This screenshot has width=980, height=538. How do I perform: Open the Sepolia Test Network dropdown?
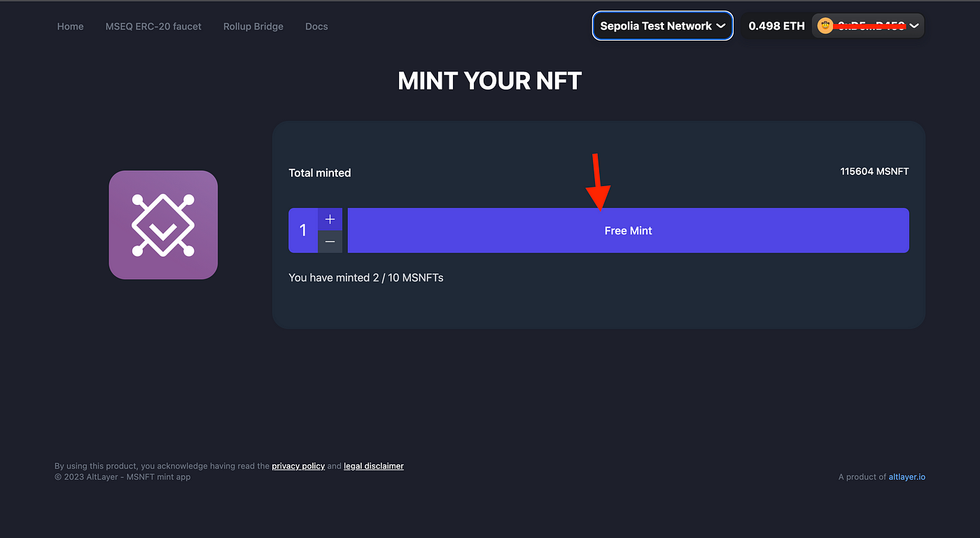coord(663,26)
